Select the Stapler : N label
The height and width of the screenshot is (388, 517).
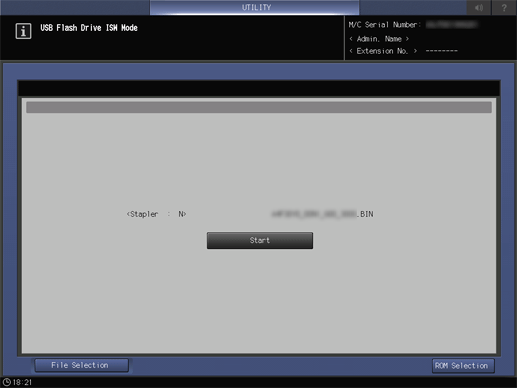click(x=156, y=214)
